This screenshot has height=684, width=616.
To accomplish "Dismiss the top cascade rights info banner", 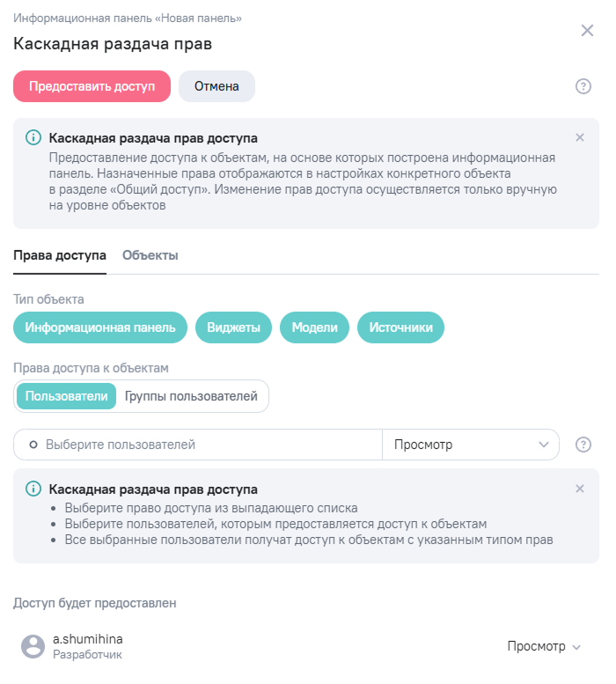I will tap(579, 137).
